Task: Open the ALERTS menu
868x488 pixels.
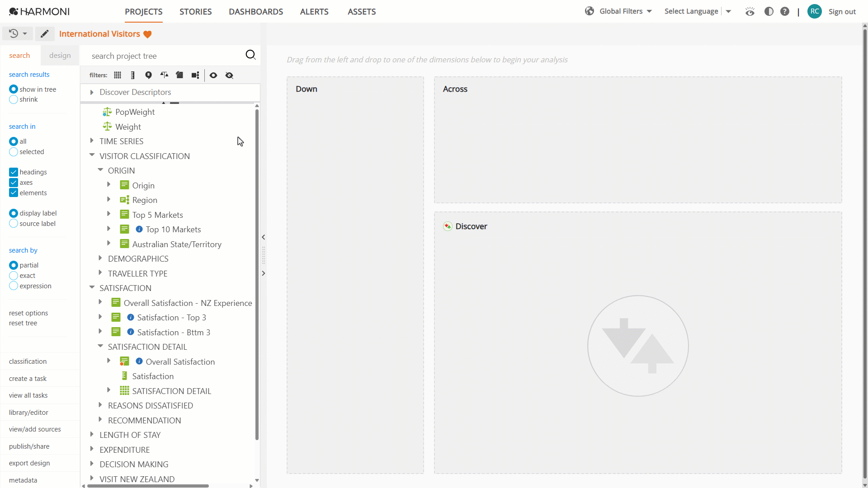Action: pyautogui.click(x=314, y=12)
